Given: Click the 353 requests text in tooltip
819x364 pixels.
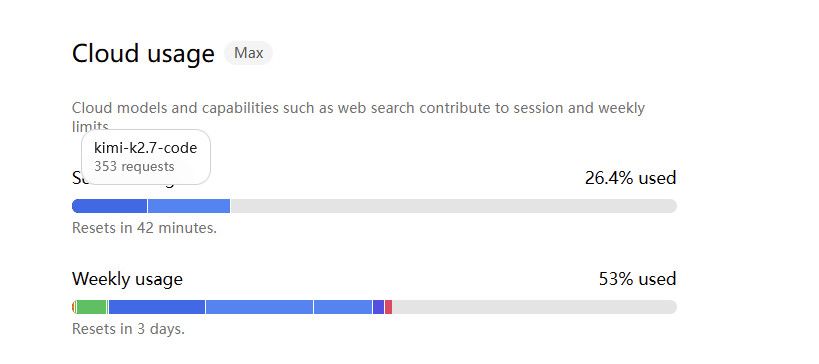Looking at the screenshot, I should 134,167.
